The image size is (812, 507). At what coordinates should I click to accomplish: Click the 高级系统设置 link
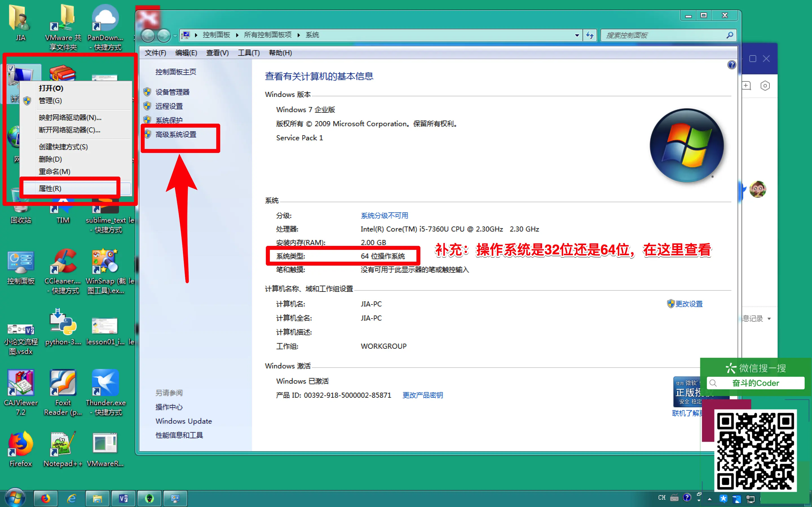pyautogui.click(x=175, y=134)
